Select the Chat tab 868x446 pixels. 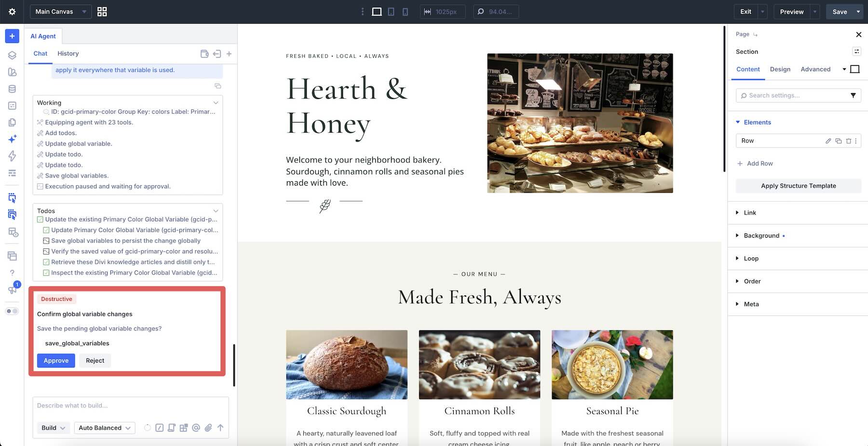pos(41,54)
